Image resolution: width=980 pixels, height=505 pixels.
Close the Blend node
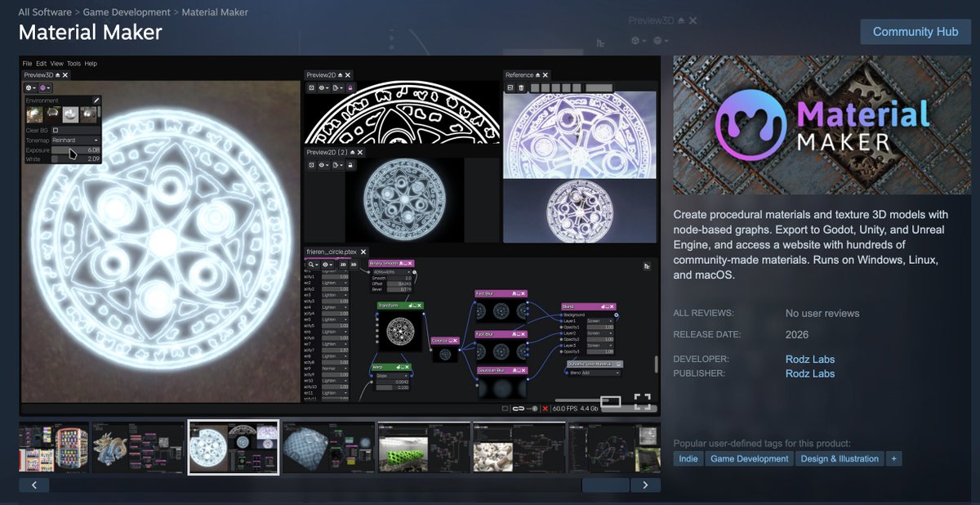pos(612,306)
